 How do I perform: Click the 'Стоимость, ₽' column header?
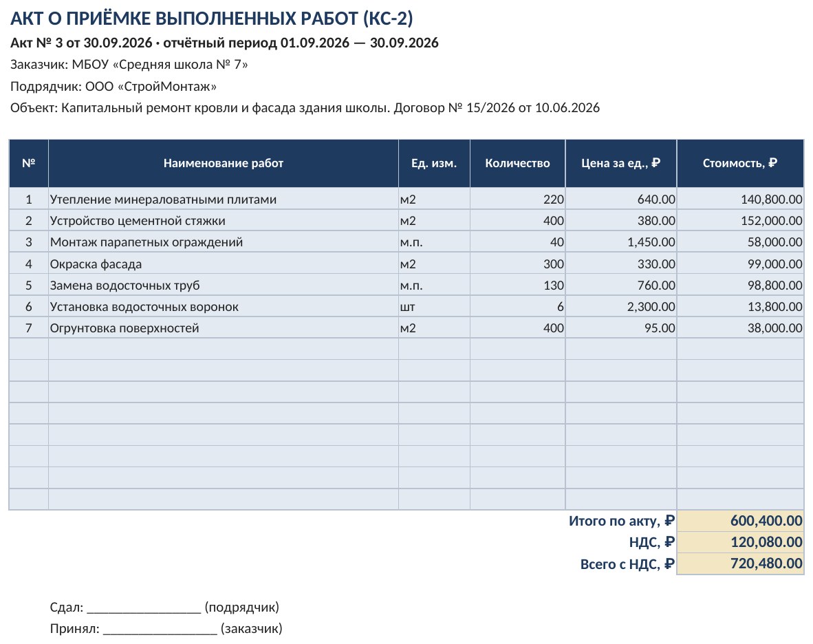pos(740,163)
